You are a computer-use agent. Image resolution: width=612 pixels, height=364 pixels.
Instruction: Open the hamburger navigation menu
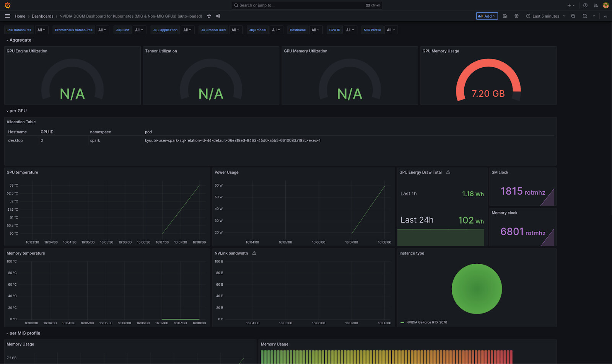(x=7, y=16)
